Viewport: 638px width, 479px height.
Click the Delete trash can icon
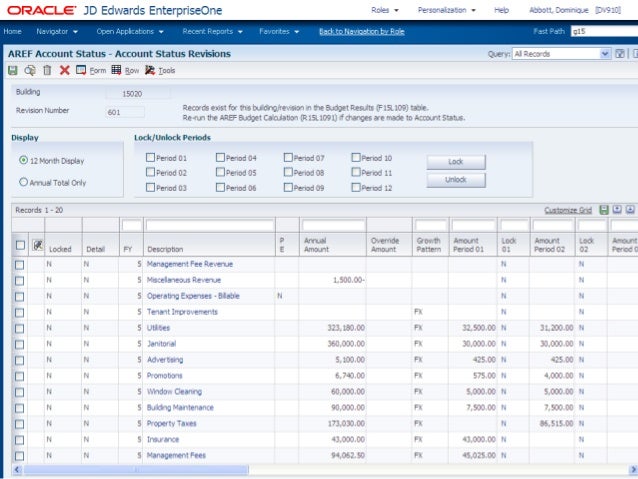(47, 70)
